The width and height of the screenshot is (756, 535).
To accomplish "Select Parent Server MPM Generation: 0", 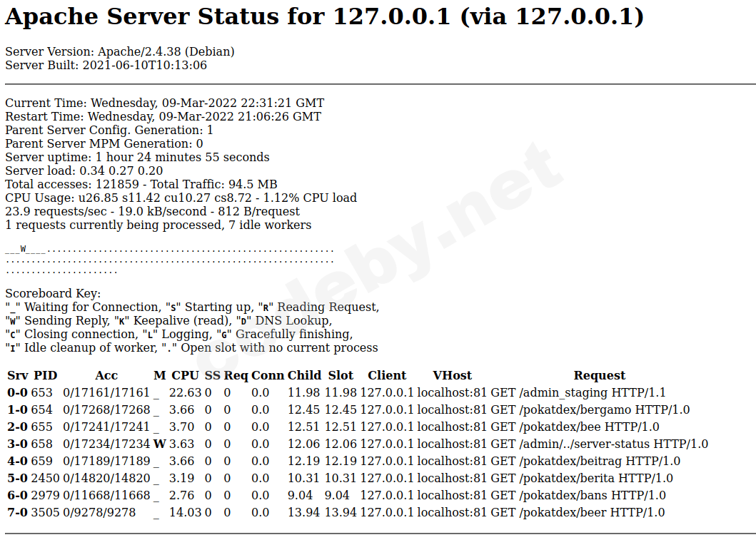I will 104,143.
